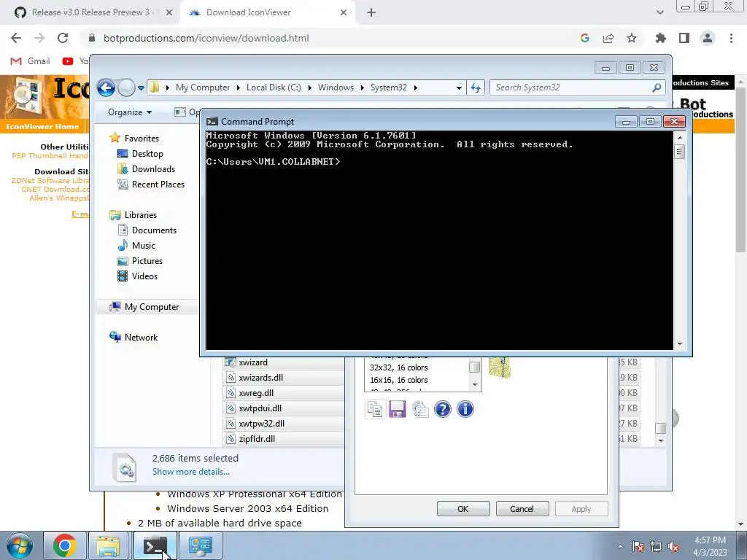Expand arrow after Windows breadcrumb
The height and width of the screenshot is (560, 747).
click(x=362, y=87)
